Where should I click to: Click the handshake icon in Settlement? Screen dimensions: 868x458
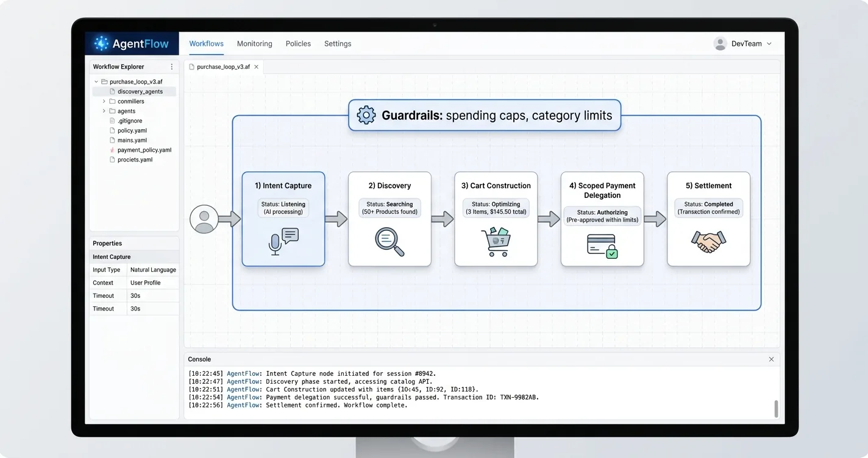pyautogui.click(x=708, y=242)
